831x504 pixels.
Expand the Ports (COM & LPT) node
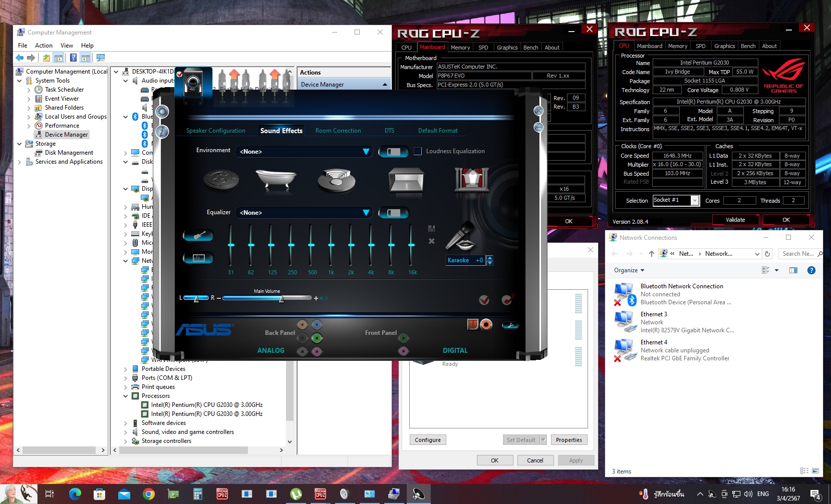tap(126, 378)
